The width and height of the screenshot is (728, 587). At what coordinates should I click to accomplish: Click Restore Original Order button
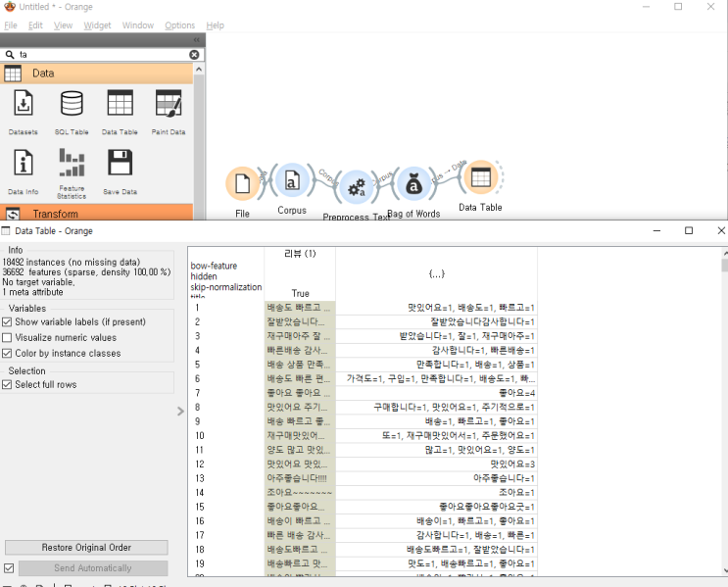pos(86,548)
